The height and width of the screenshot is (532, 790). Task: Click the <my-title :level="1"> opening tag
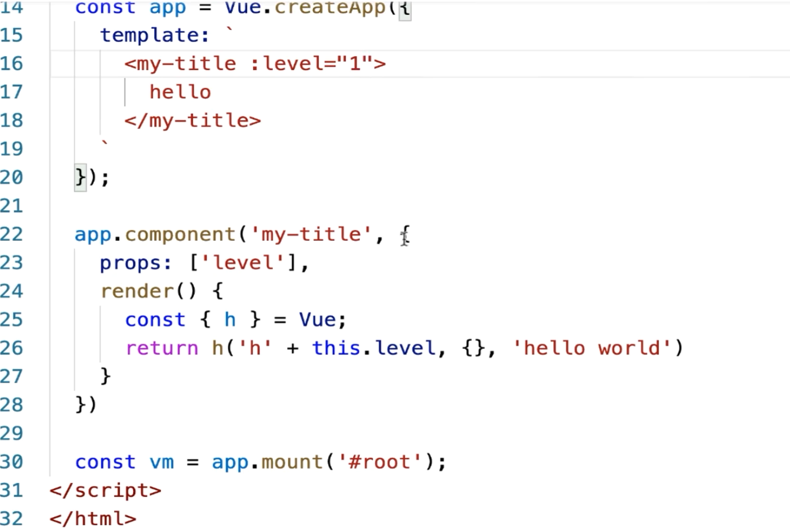pos(255,64)
